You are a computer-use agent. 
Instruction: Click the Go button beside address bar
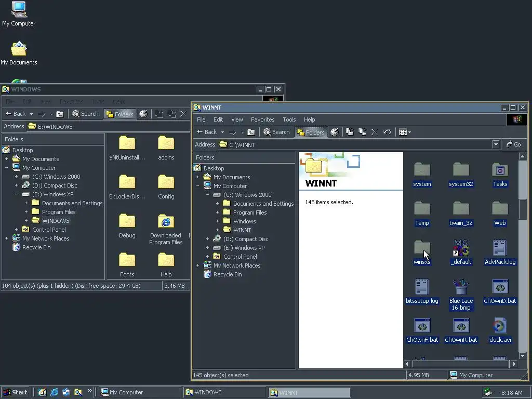[514, 144]
